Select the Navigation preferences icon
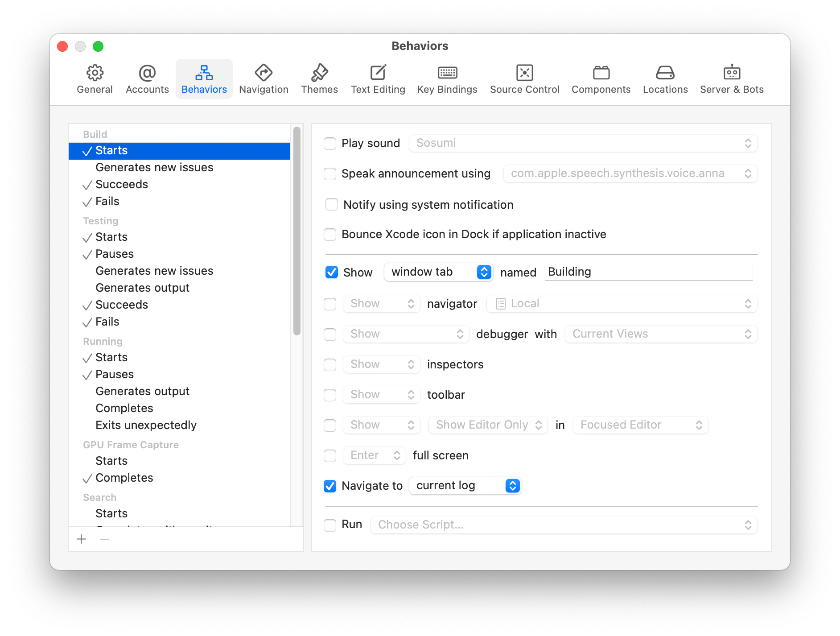 (x=264, y=78)
